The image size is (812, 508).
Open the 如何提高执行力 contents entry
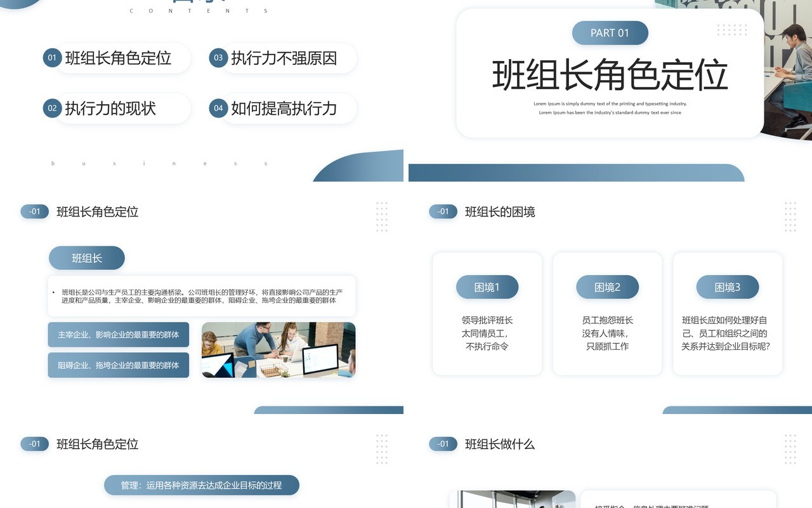pyautogui.click(x=284, y=108)
